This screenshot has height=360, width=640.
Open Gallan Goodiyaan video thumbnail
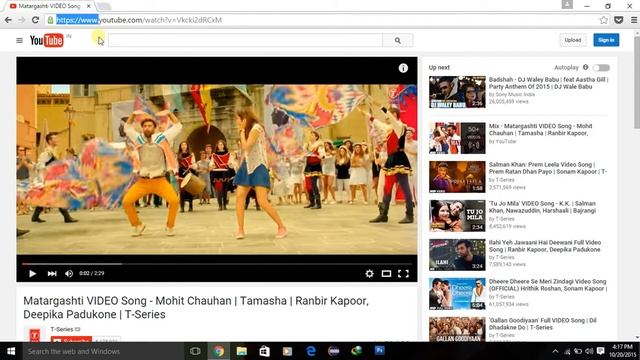pos(457,329)
